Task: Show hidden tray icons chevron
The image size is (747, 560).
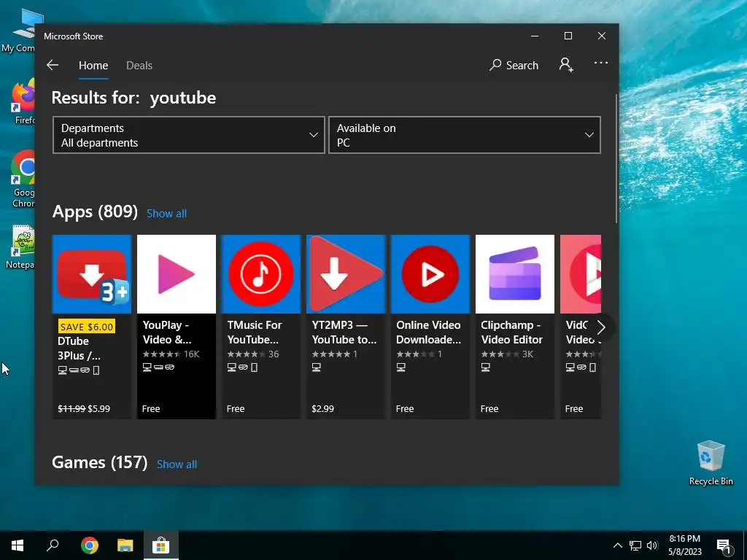Action: click(617, 545)
